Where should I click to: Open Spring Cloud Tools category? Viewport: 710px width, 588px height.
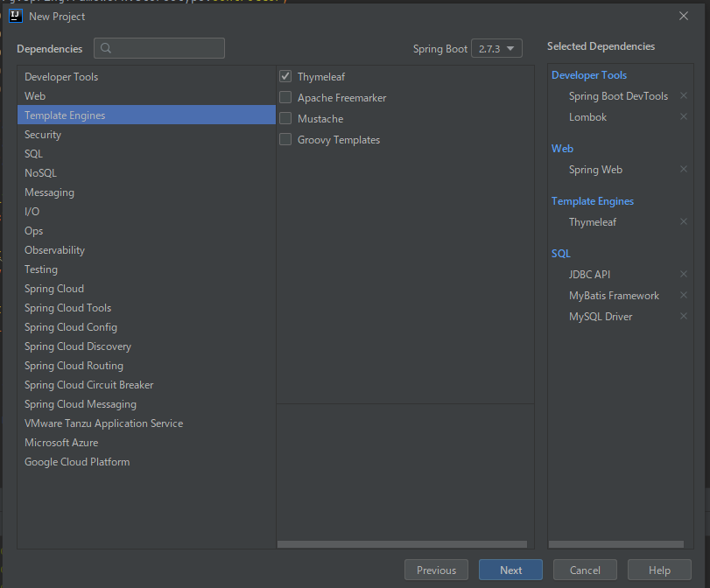coord(146,308)
